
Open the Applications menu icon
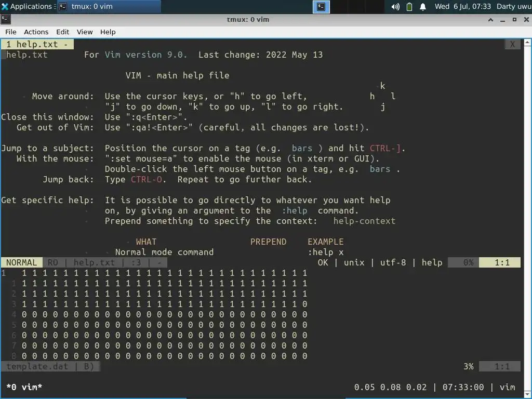5,6
